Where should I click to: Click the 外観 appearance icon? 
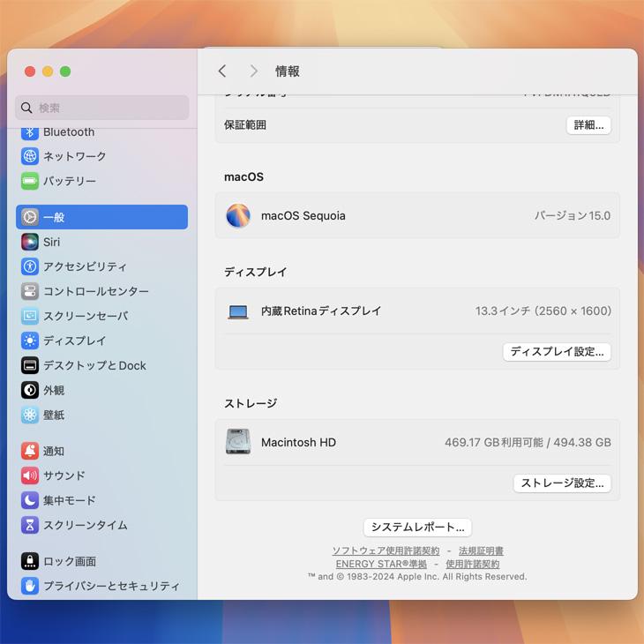[x=30, y=390]
